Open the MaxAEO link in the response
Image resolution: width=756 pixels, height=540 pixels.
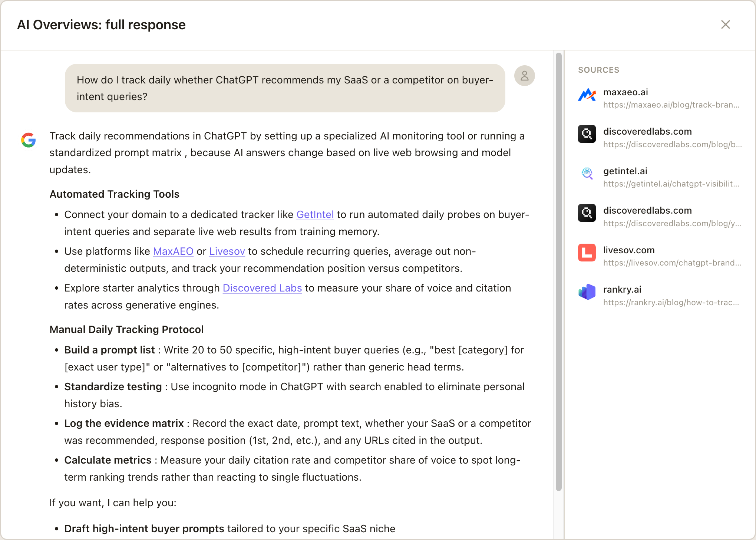pos(173,251)
